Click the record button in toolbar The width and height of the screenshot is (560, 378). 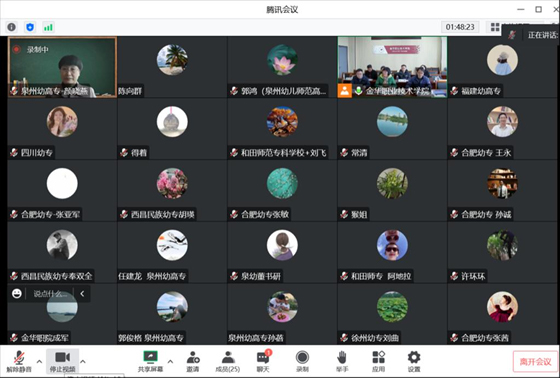coord(302,361)
